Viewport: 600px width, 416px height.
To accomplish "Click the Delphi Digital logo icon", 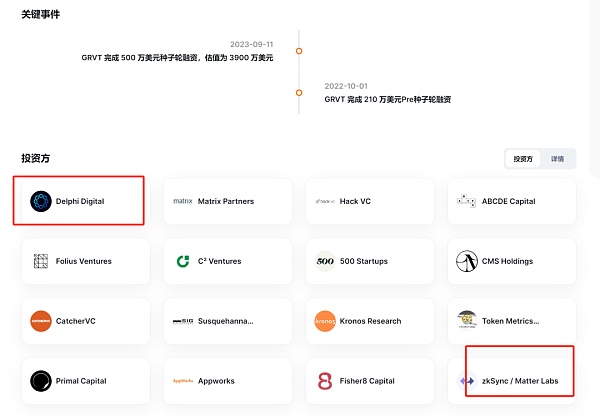I will 41,201.
